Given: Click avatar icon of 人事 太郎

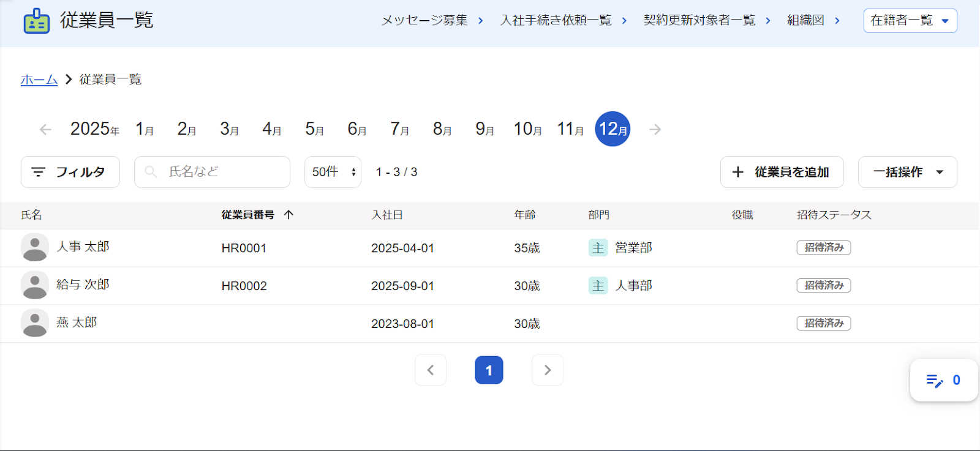Looking at the screenshot, I should [35, 248].
